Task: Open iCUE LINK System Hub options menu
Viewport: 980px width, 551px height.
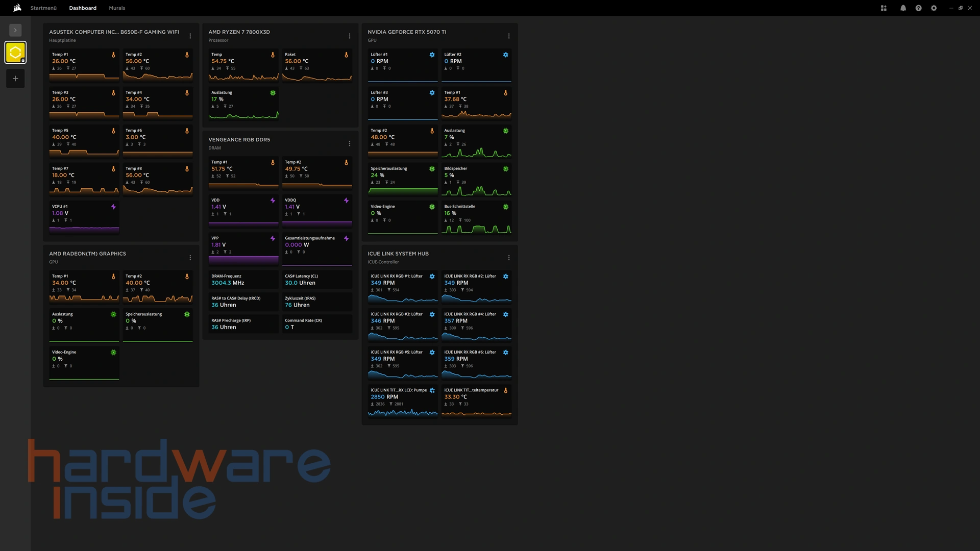Action: 509,258
